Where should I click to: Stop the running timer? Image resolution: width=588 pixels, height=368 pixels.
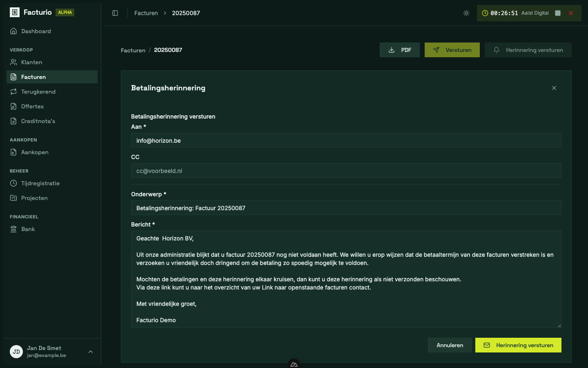click(x=558, y=13)
